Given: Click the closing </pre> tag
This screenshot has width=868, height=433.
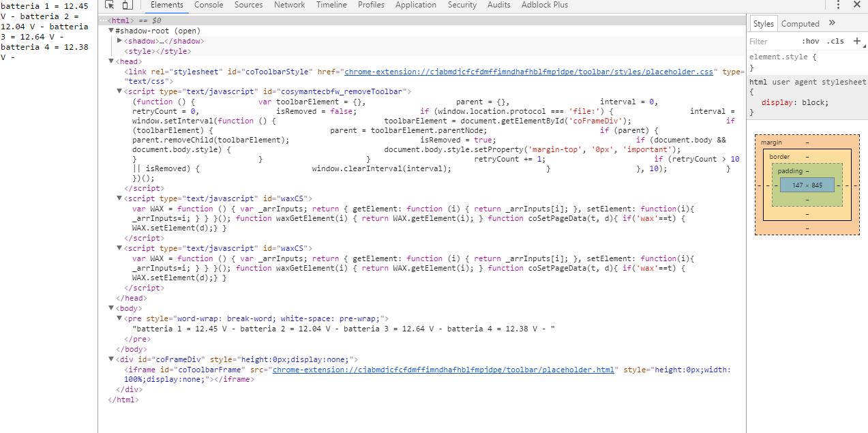Looking at the screenshot, I should coord(138,339).
